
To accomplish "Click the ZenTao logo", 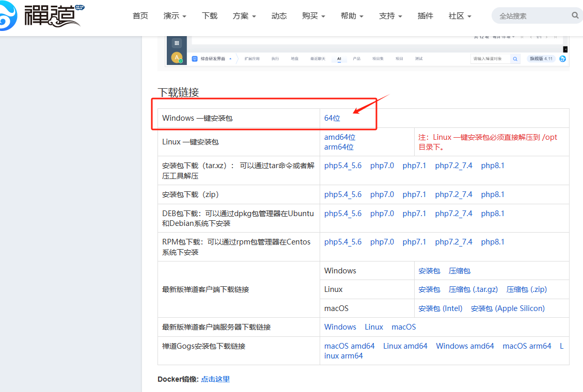I will click(42, 15).
